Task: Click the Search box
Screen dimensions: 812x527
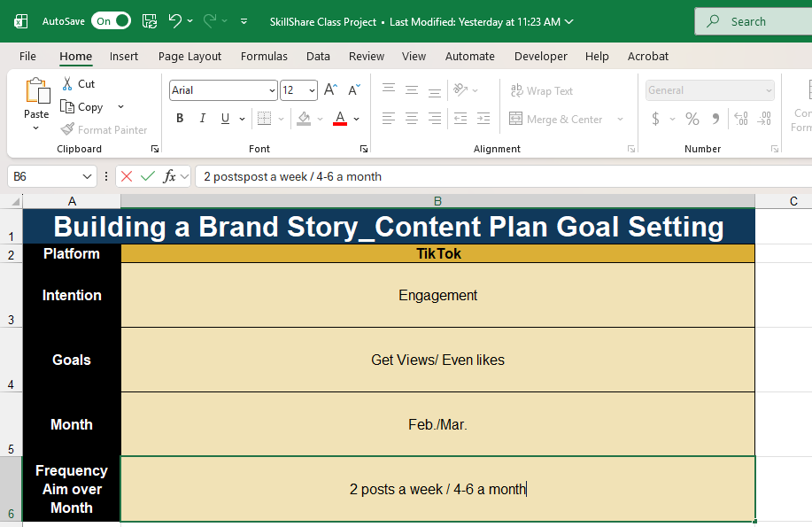Action: (753, 21)
